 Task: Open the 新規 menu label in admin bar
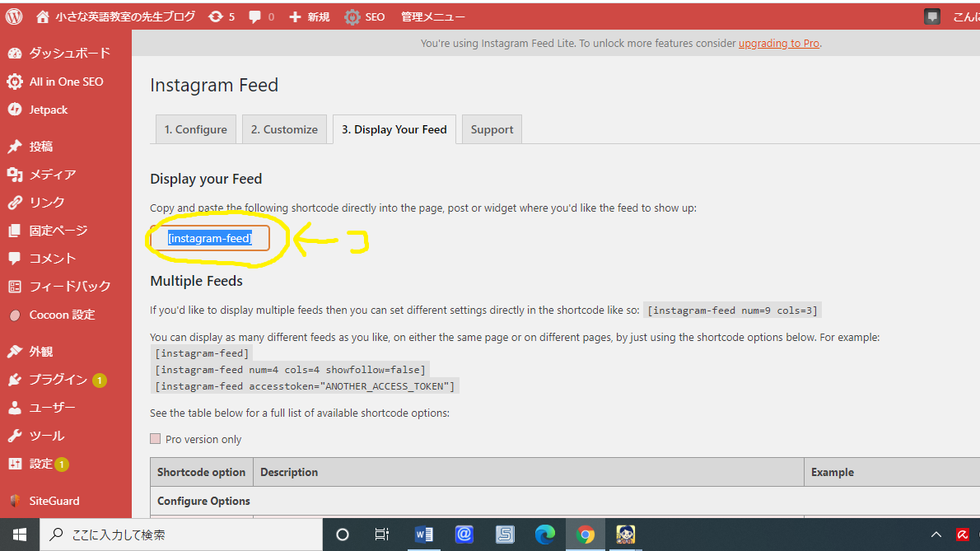[318, 16]
